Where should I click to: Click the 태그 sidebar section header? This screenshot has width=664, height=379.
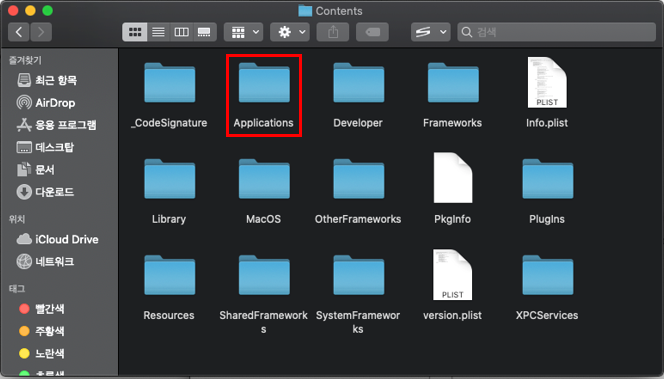[x=17, y=288]
